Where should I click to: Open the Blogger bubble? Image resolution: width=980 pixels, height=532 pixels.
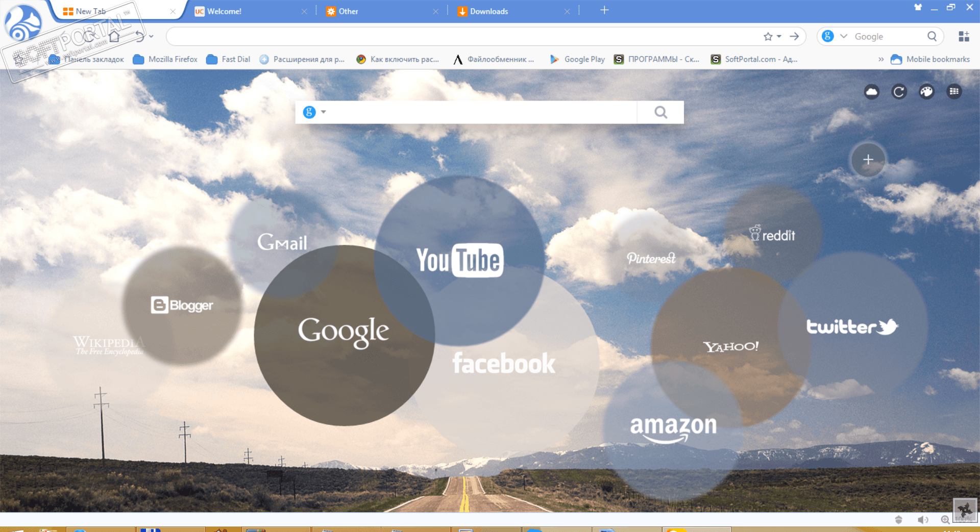[182, 305]
